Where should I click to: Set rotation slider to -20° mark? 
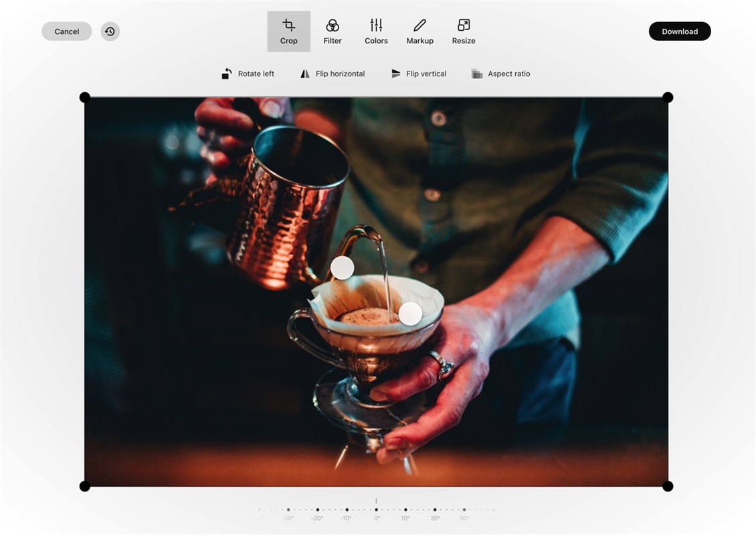pyautogui.click(x=318, y=510)
